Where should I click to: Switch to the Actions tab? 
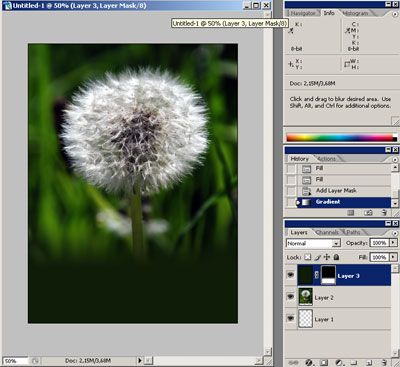(327, 159)
